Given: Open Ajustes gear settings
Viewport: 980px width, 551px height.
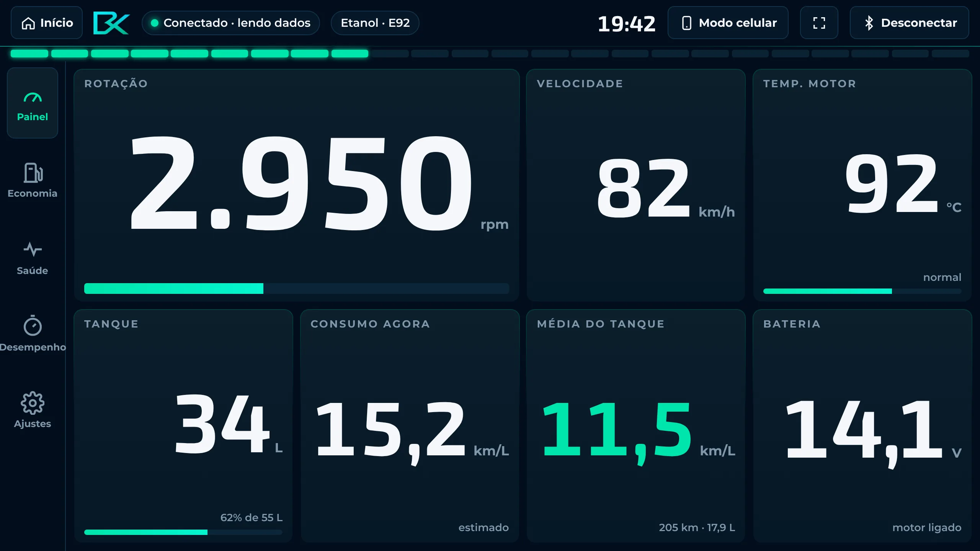Looking at the screenshot, I should [x=33, y=410].
